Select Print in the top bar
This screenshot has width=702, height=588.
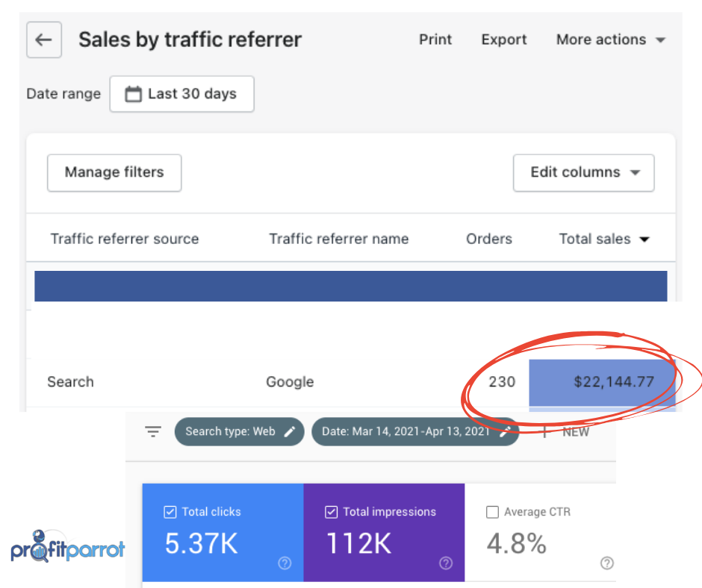point(435,40)
